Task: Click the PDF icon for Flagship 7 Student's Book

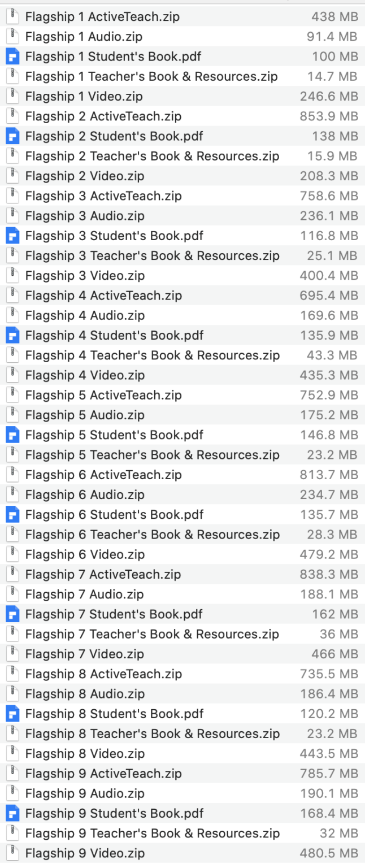Action: click(12, 614)
